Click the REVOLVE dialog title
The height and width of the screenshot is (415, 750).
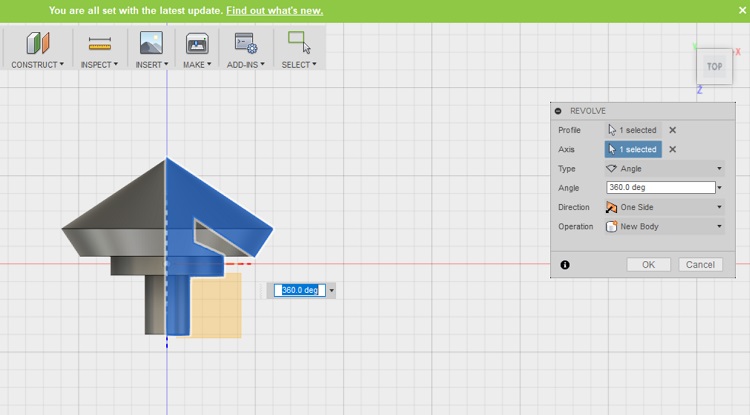(x=588, y=111)
